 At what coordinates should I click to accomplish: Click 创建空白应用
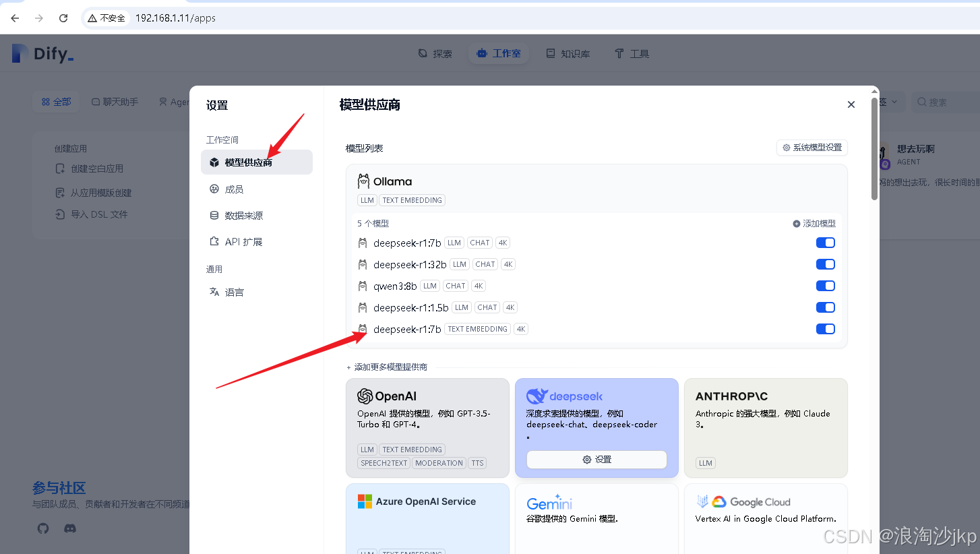click(x=89, y=168)
